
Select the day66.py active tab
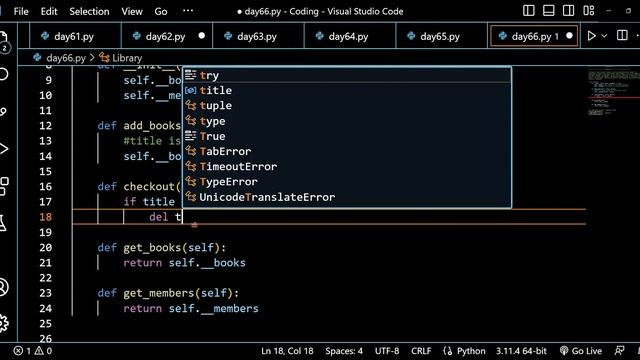pyautogui.click(x=534, y=36)
